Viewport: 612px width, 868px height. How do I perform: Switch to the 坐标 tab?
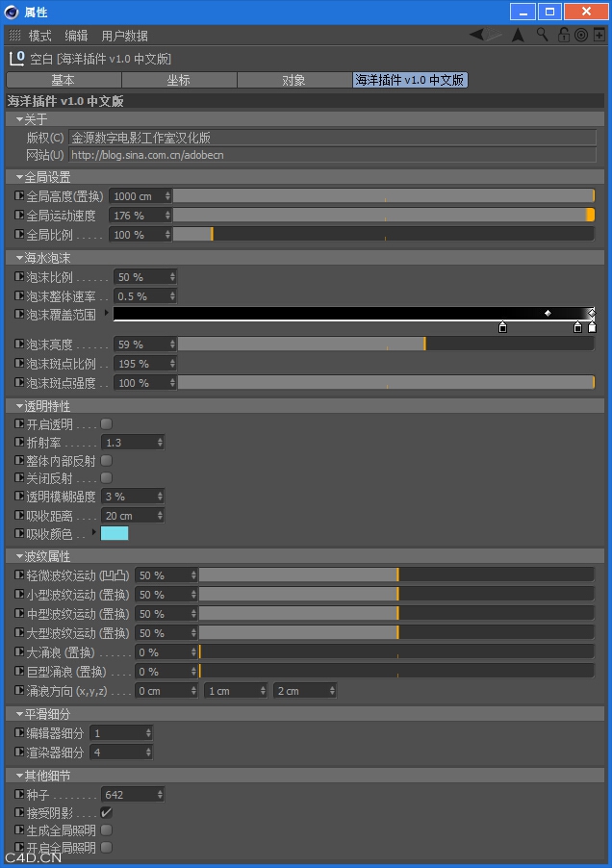(x=179, y=80)
